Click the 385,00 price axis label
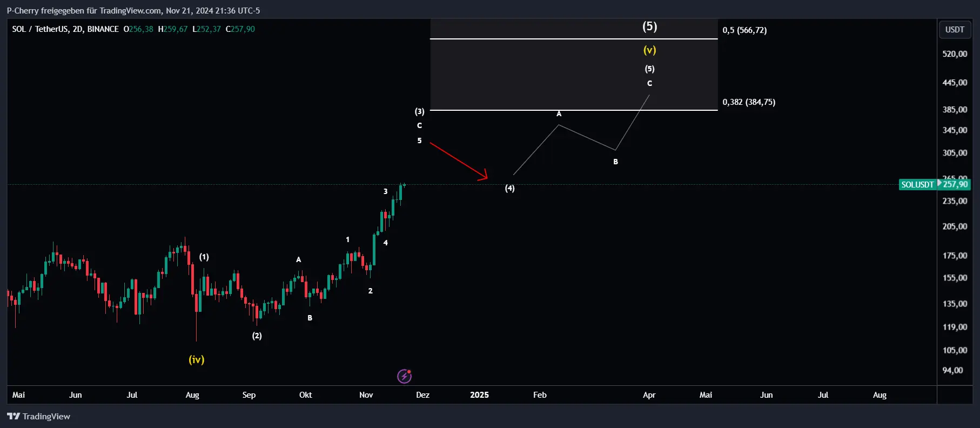 pyautogui.click(x=955, y=110)
